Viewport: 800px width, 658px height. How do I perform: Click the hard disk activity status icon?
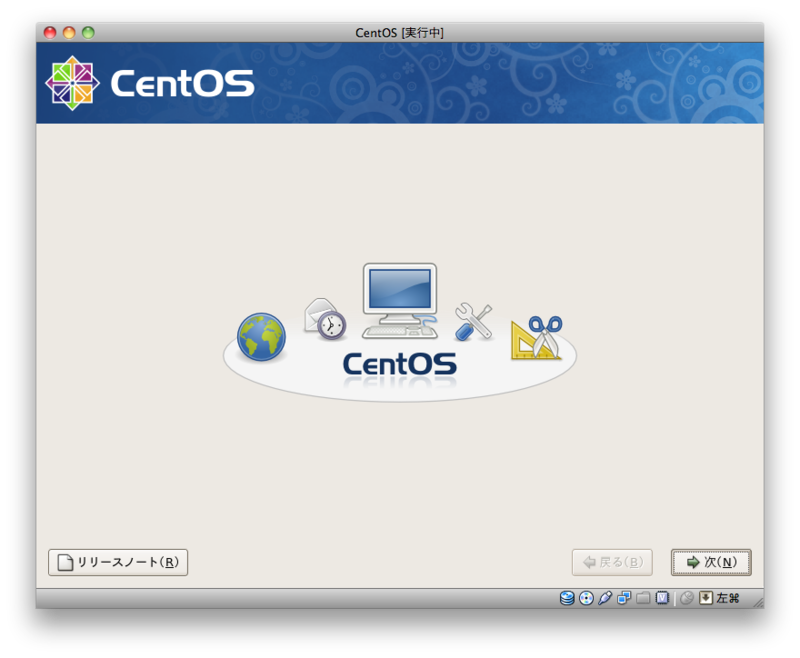567,598
